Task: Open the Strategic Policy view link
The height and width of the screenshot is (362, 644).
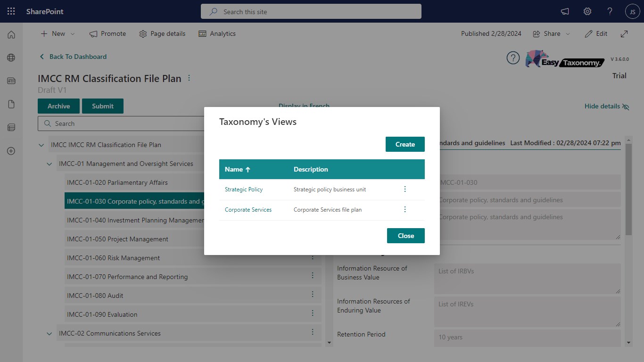Action: point(244,189)
